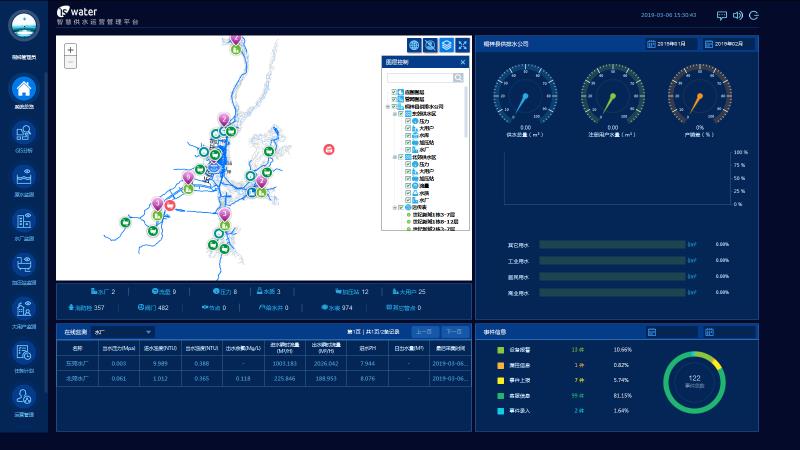The width and height of the screenshot is (800, 450).
Task: Click the 水质 3 counter icon
Action: tap(259, 291)
